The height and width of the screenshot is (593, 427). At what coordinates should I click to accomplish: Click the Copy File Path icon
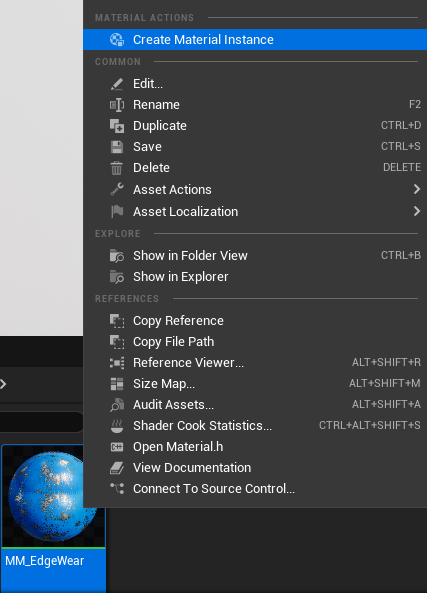[x=117, y=342]
